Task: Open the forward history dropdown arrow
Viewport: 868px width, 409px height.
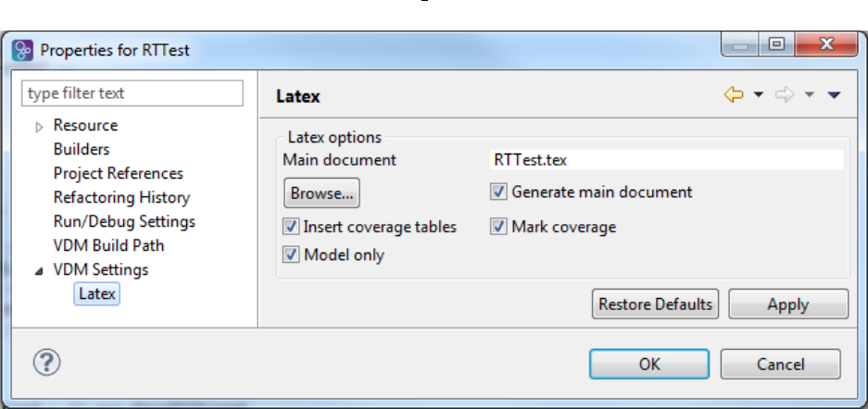Action: click(809, 95)
